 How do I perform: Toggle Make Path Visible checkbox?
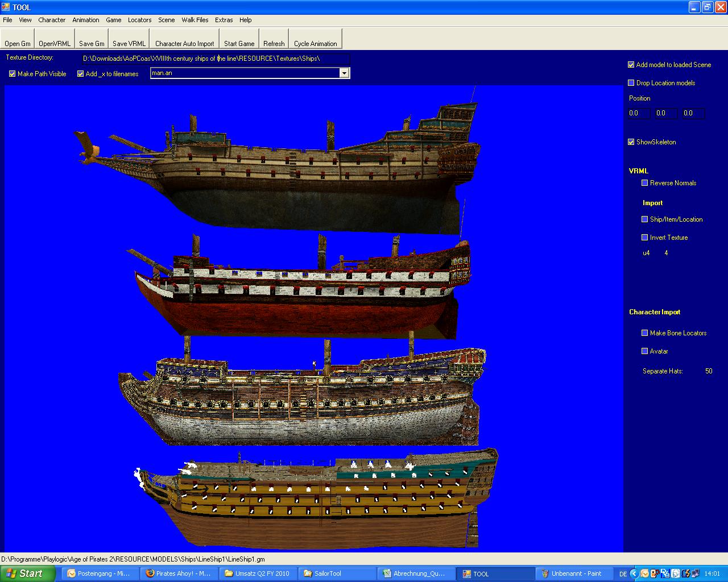click(13, 74)
